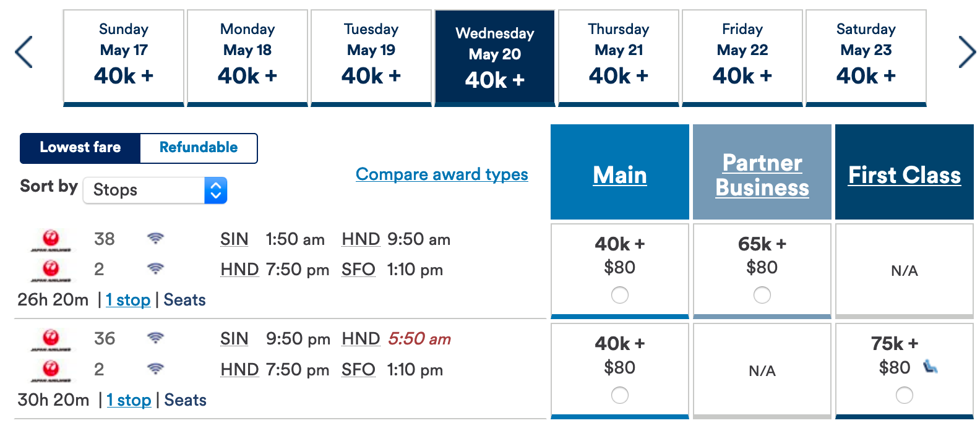This screenshot has width=980, height=423.
Task: Expand 1 stop details for 26h 20m itinerary
Action: pos(128,300)
